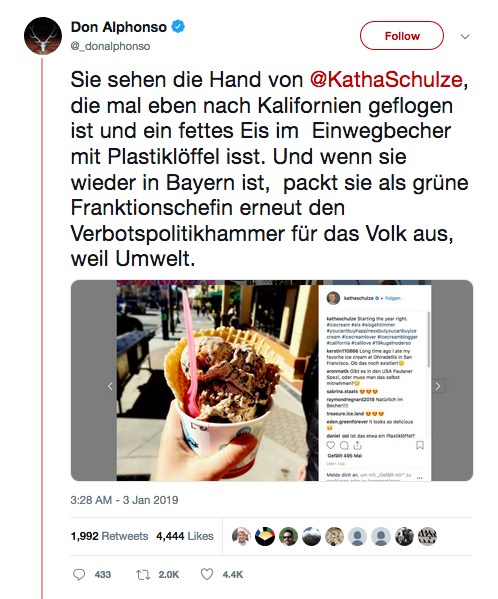498x599 pixels.
Task: Click the reply speech bubble icon
Action: [x=79, y=575]
